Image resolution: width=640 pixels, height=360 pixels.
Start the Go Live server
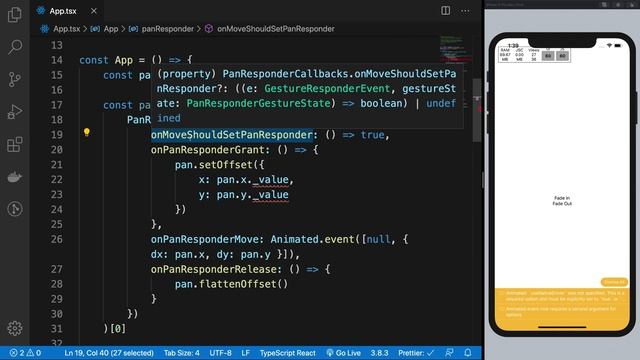click(x=344, y=353)
